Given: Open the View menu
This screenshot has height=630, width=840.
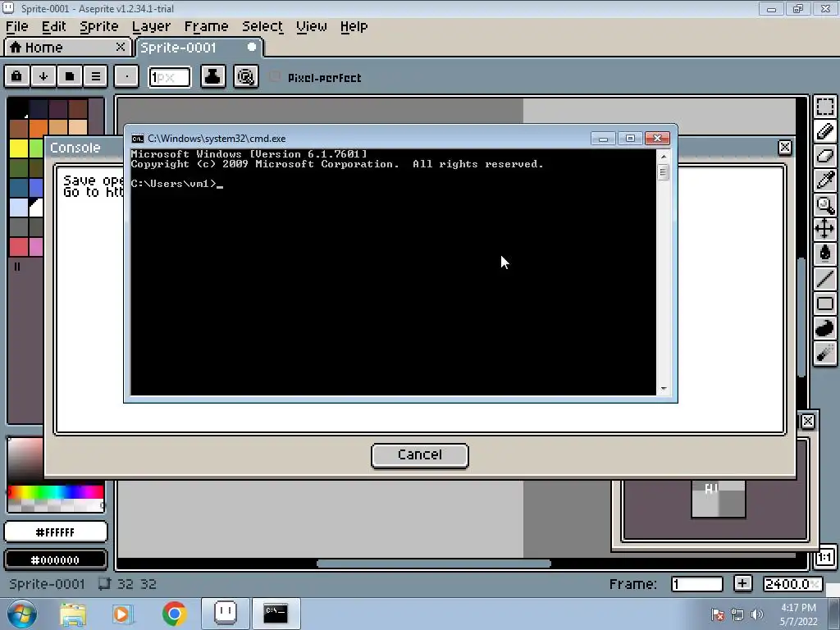Looking at the screenshot, I should (311, 26).
